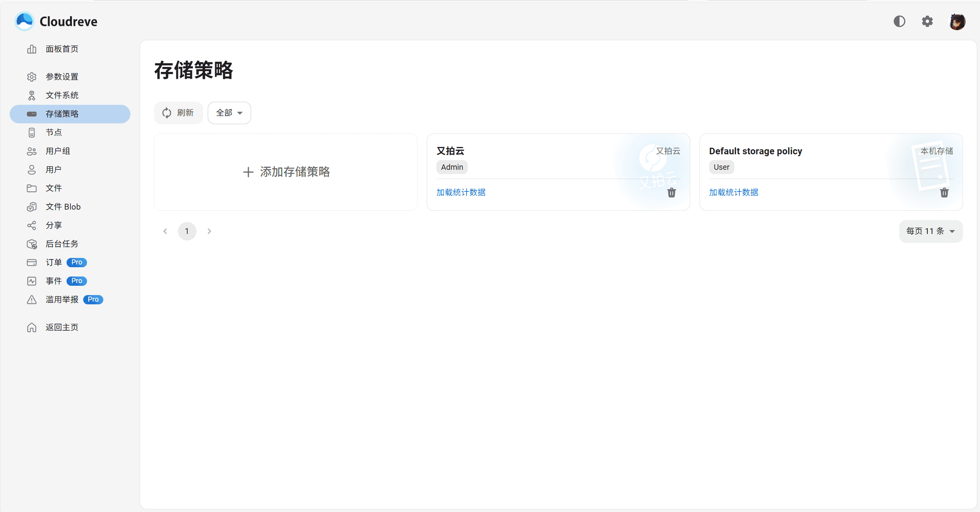The height and width of the screenshot is (512, 980).
Task: Click 添加存储策略 add policy card
Action: tap(286, 172)
